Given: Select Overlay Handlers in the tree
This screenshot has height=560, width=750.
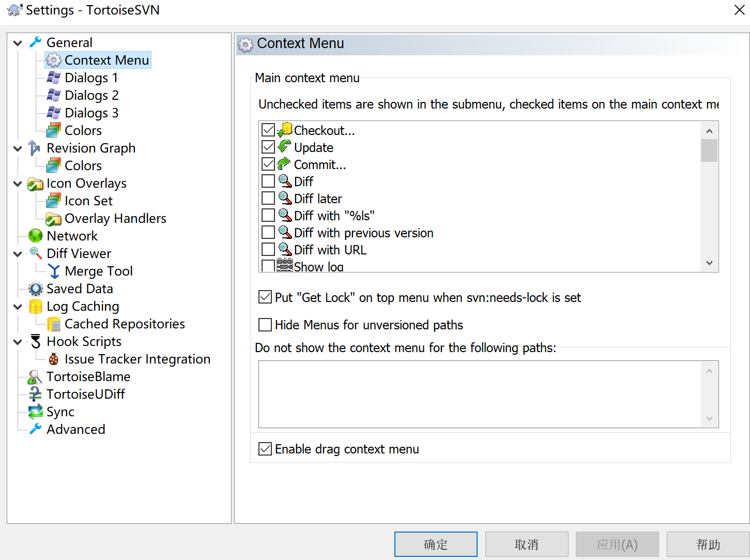Looking at the screenshot, I should (115, 219).
